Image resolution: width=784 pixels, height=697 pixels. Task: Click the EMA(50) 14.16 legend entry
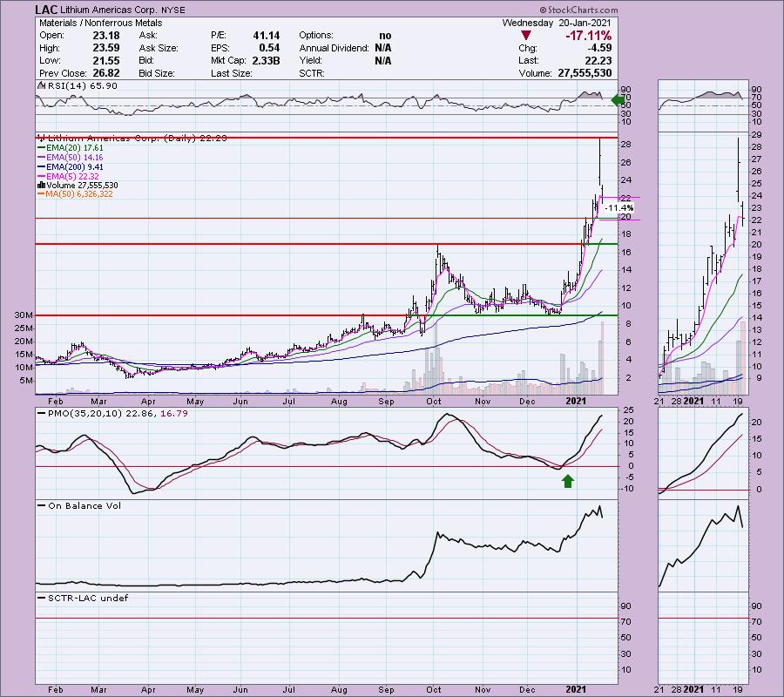[x=71, y=158]
